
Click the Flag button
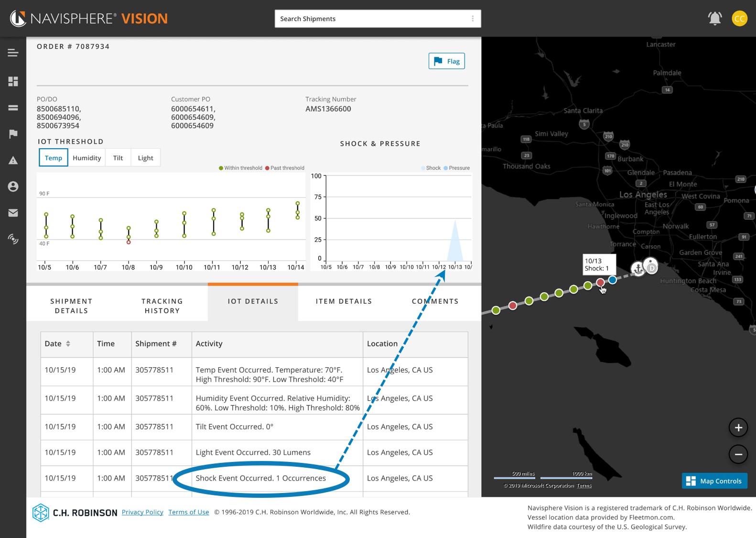pyautogui.click(x=446, y=61)
